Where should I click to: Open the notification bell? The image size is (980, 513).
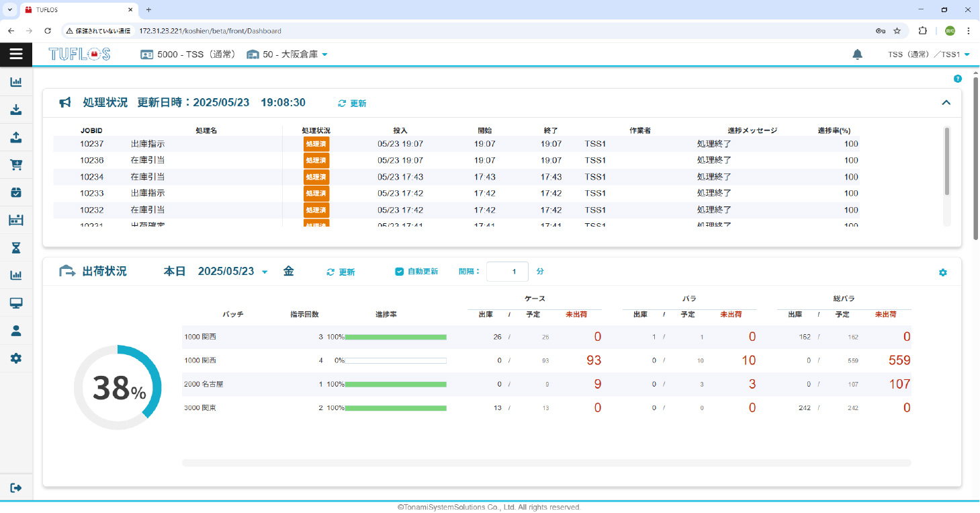click(857, 54)
